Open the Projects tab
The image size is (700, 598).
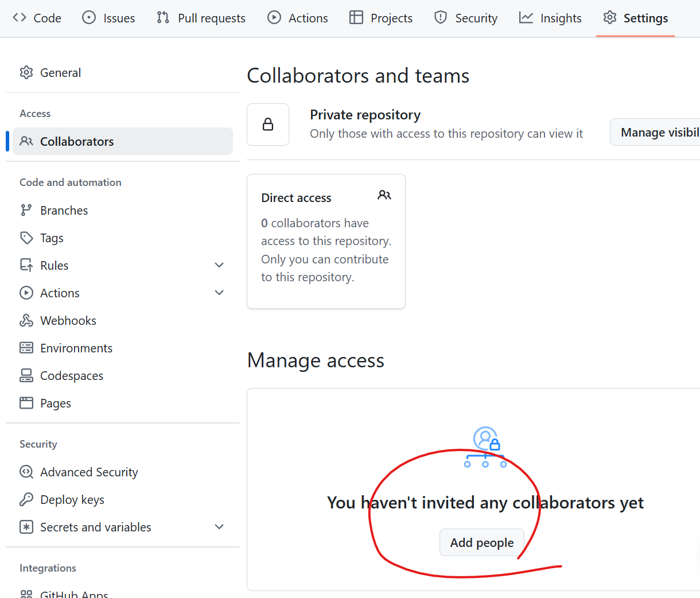[x=381, y=18]
